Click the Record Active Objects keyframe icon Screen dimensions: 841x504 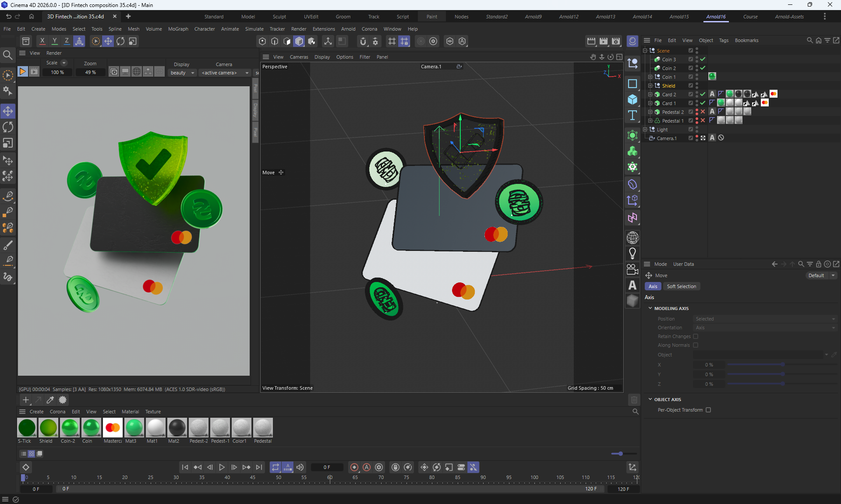pos(354,467)
